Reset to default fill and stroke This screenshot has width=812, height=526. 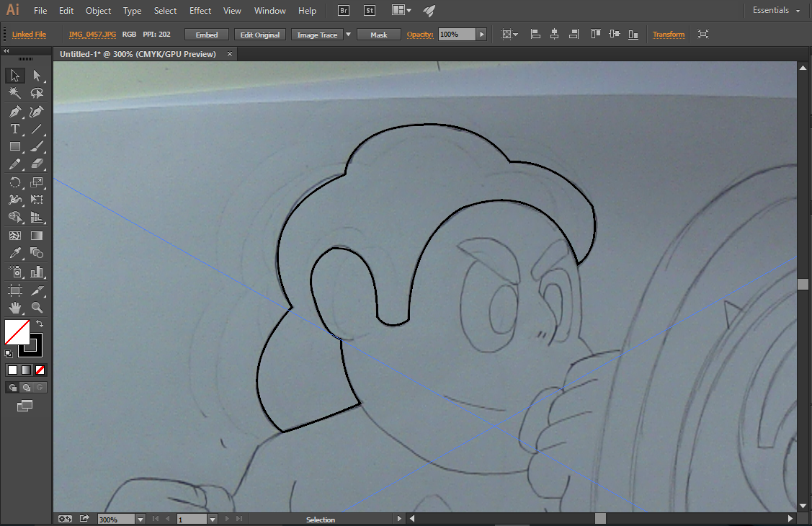click(9, 354)
